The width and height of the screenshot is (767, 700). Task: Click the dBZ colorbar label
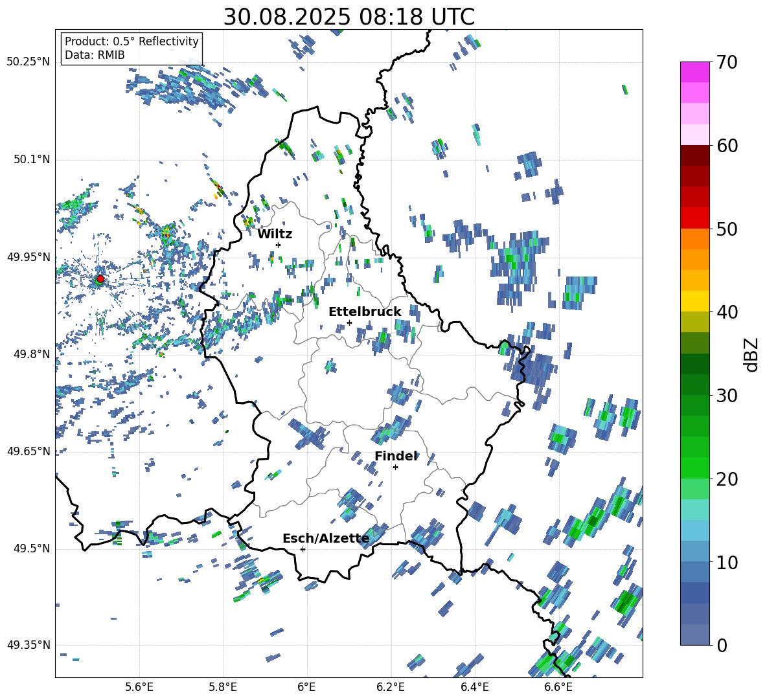(752, 354)
